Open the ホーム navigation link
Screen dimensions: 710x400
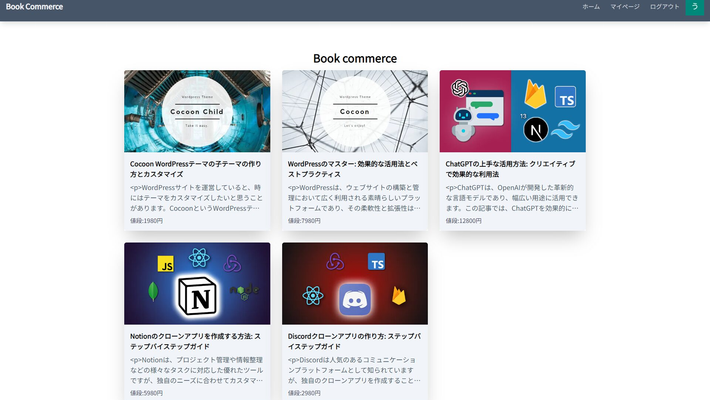591,7
